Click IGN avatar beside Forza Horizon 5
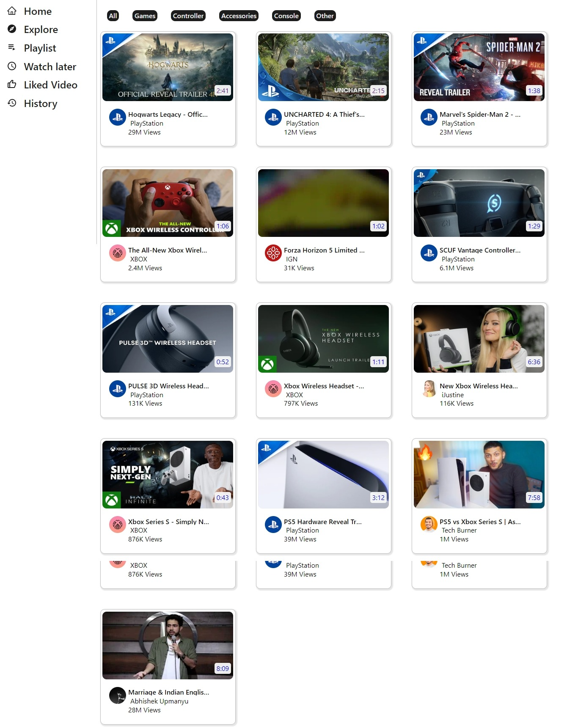The width and height of the screenshot is (578, 728). (273, 253)
